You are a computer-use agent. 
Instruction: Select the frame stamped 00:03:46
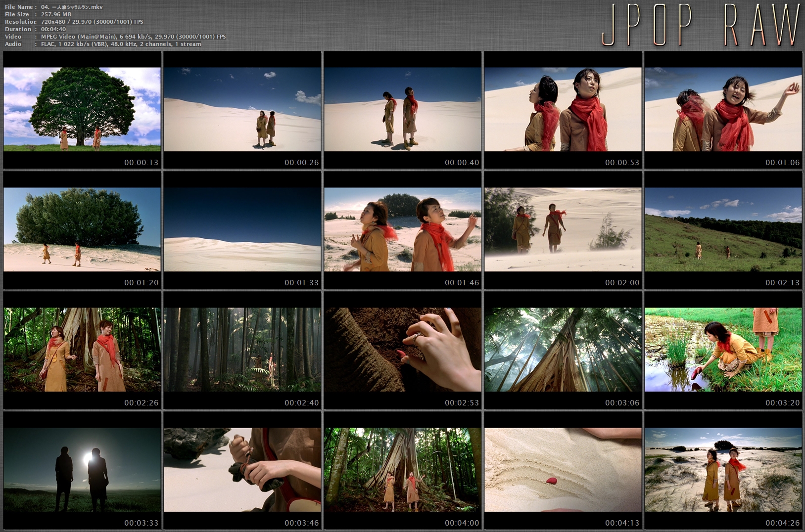(242, 470)
